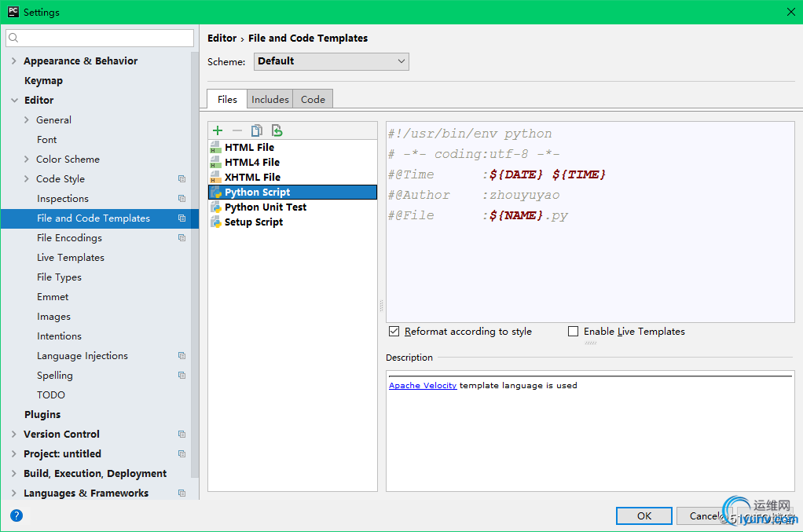
Task: Switch to the Files tab
Action: (227, 99)
